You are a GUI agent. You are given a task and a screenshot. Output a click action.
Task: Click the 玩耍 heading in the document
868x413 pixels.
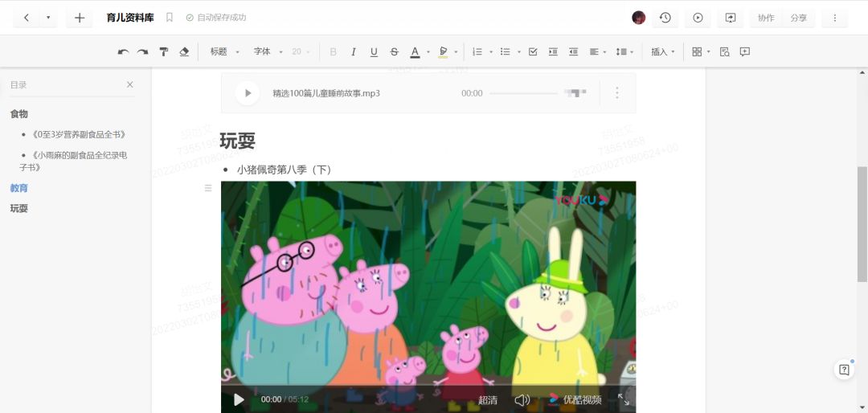pos(237,141)
